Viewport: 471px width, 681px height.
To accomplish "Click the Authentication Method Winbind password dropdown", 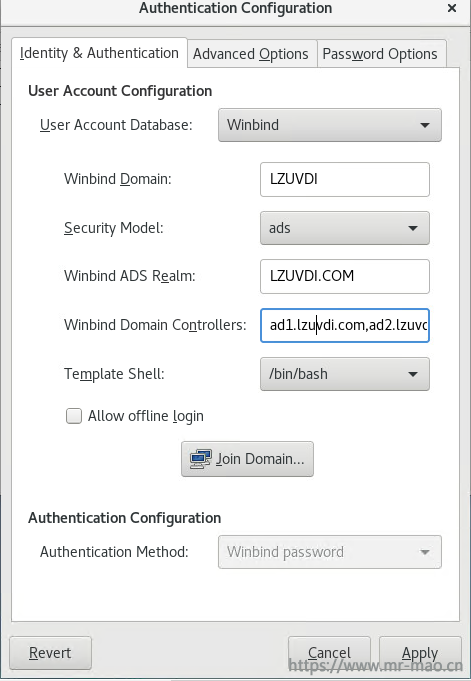I will tap(330, 552).
